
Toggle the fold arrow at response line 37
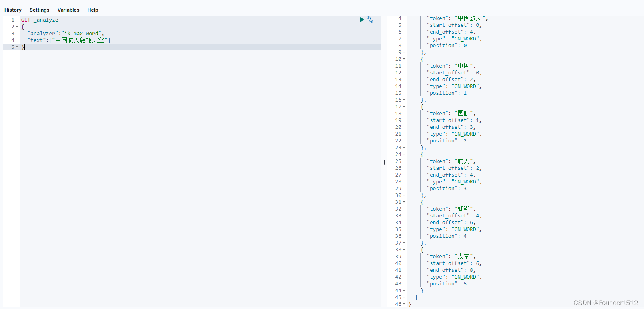(404, 243)
